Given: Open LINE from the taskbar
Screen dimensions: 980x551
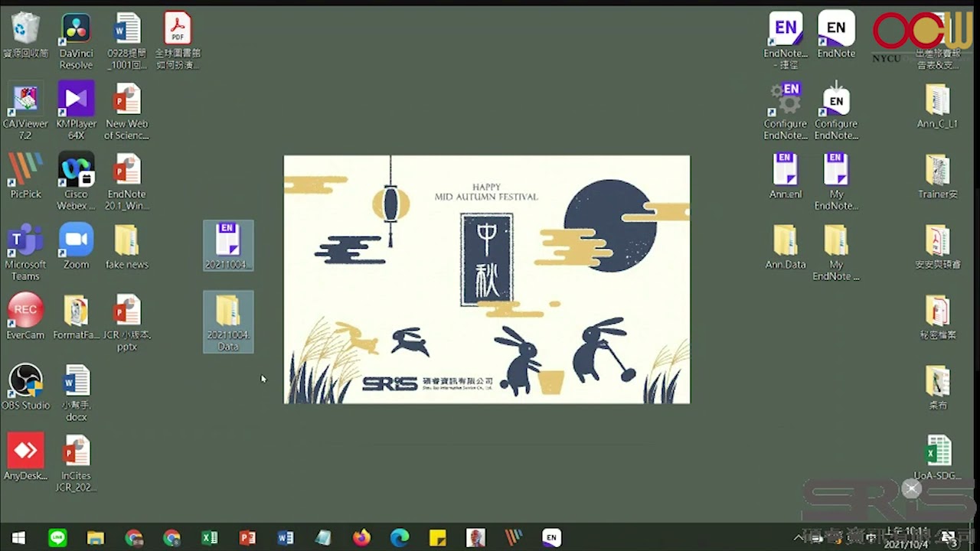Looking at the screenshot, I should [57, 538].
